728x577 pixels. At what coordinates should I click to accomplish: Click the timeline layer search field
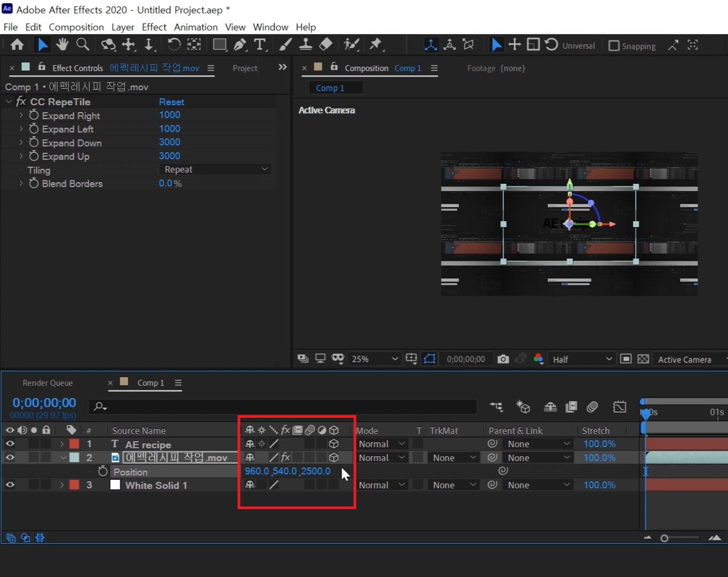pyautogui.click(x=283, y=407)
